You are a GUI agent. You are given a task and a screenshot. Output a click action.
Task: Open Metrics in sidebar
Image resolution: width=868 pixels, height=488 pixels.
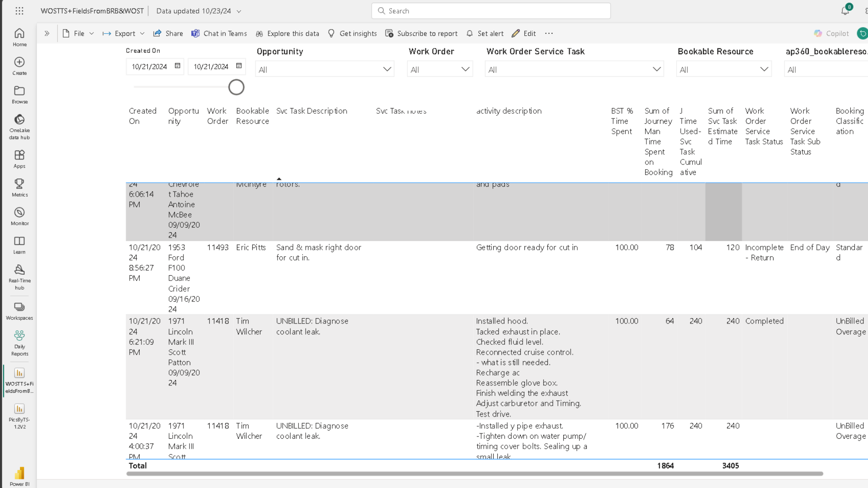[19, 188]
